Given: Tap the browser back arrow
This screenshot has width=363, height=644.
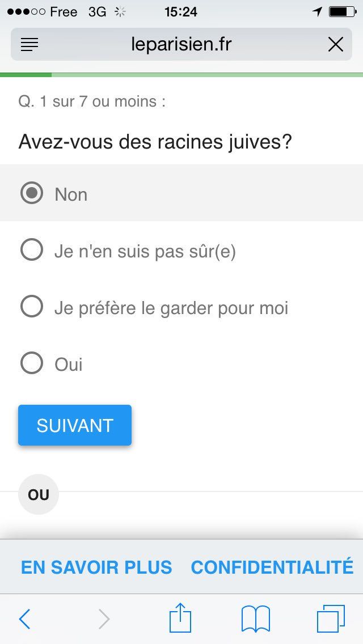Looking at the screenshot, I should point(24,619).
